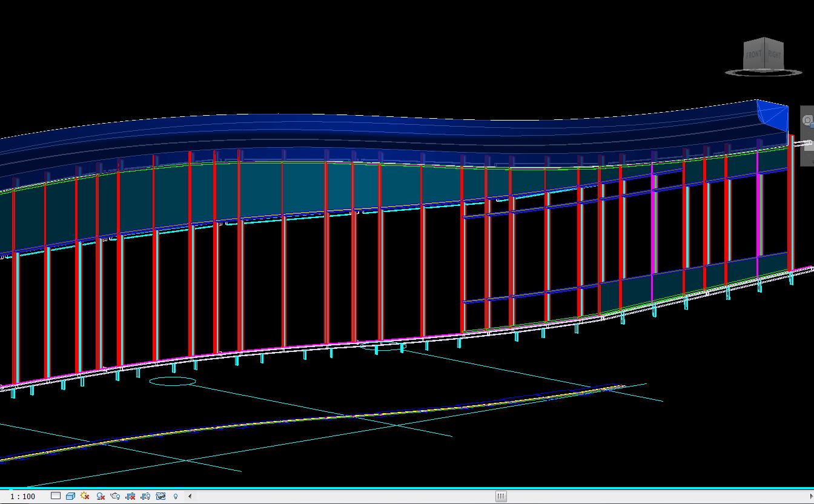Open the rendering dialog teapot icon
Viewport: 814px width, 504px height.
[115, 496]
